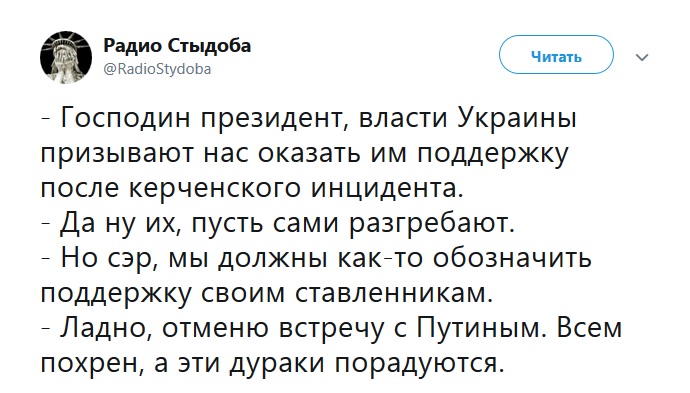Image resolution: width=690 pixels, height=393 pixels.
Task: Click the line starting with Но сэр
Action: coord(316,258)
